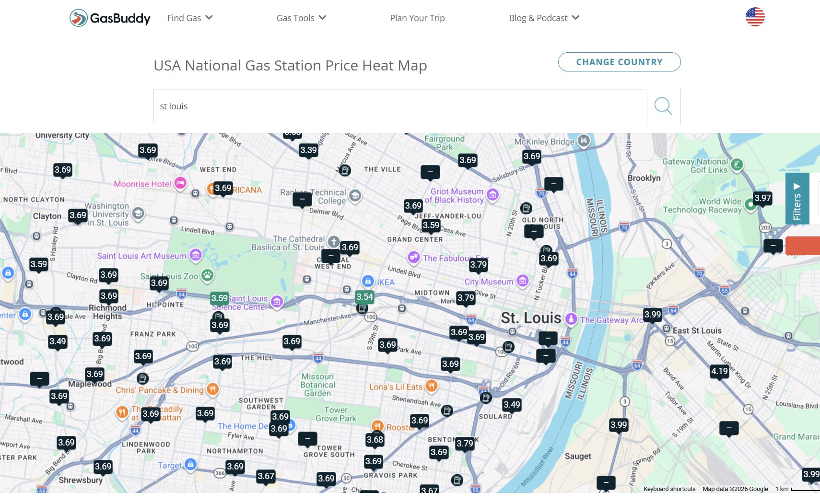Click the Lona's Lil Eats restaurant pin
The height and width of the screenshot is (504, 820).
coord(431,386)
